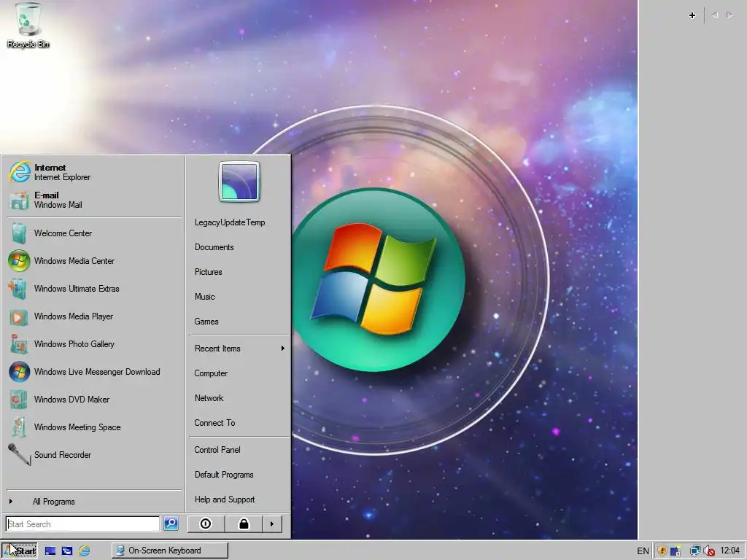Screen dimensions: 747x560
Task: Open Help and Support
Action: click(x=239, y=499)
